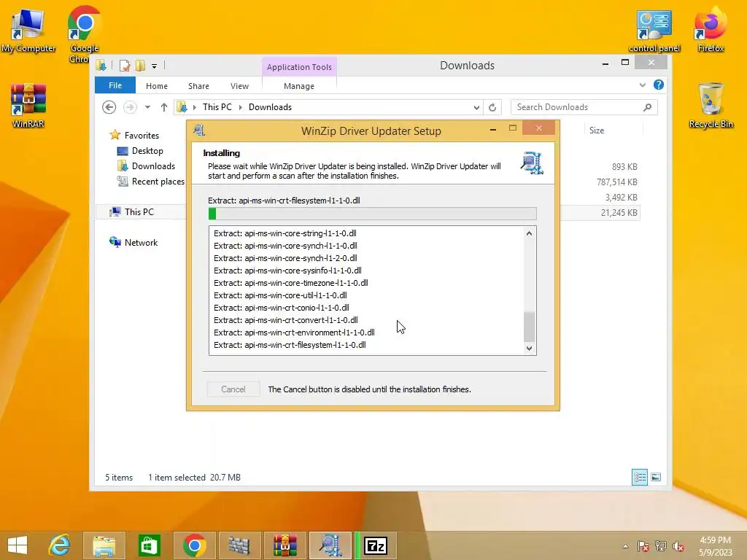Open the Share ribbon tab
Screen dimensions: 747x560
(x=198, y=86)
